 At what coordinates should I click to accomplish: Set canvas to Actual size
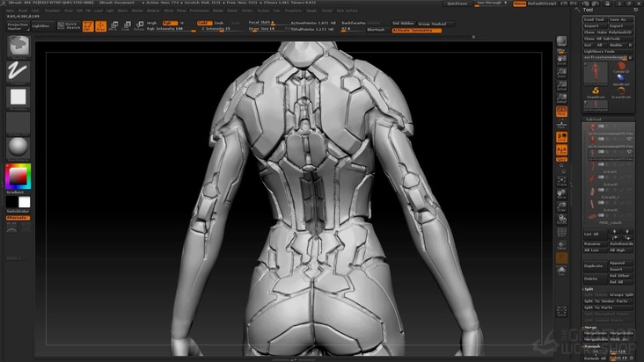coord(561,85)
